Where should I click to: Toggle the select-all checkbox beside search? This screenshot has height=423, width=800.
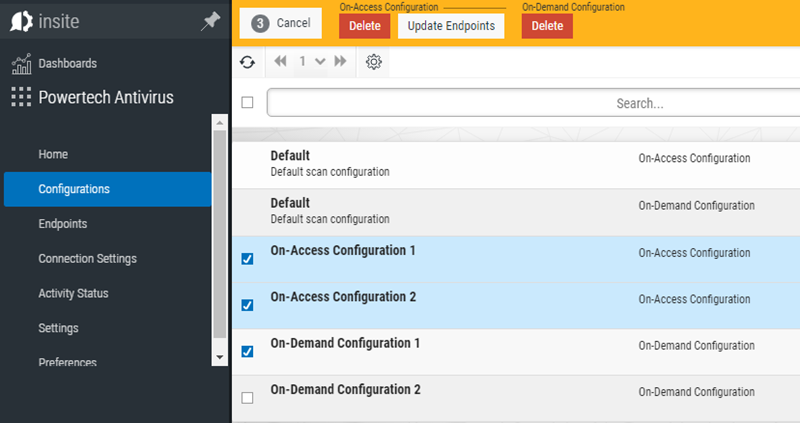coord(247,103)
